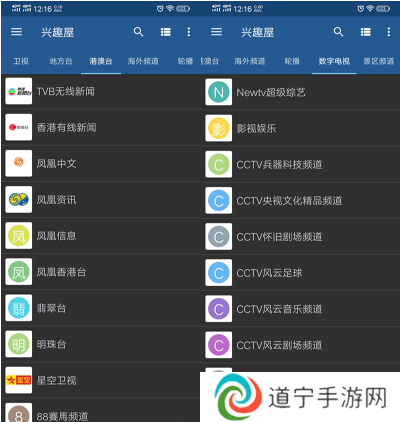Image resolution: width=400 pixels, height=422 pixels.
Task: Tap the search icon on right screen
Action: click(338, 32)
